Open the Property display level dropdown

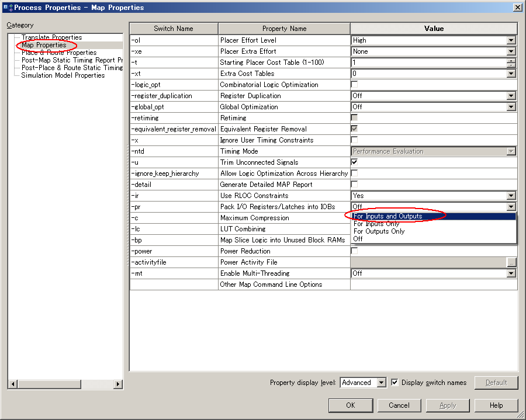pyautogui.click(x=381, y=383)
